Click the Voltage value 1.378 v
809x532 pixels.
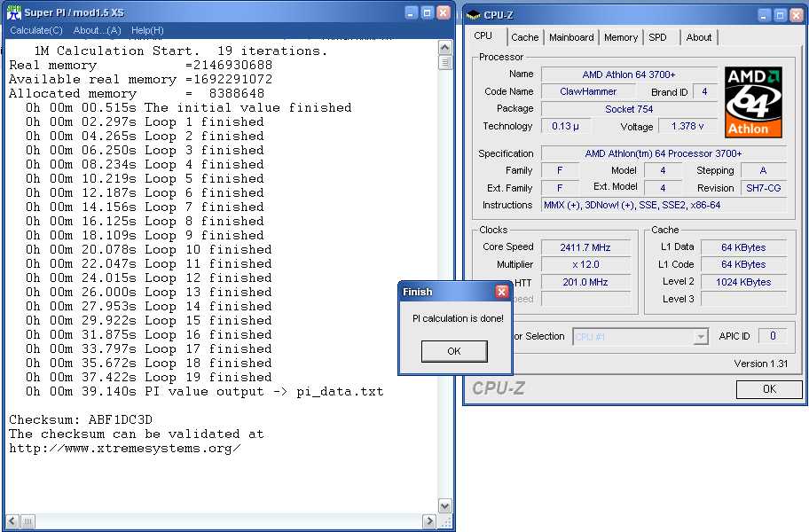(687, 126)
